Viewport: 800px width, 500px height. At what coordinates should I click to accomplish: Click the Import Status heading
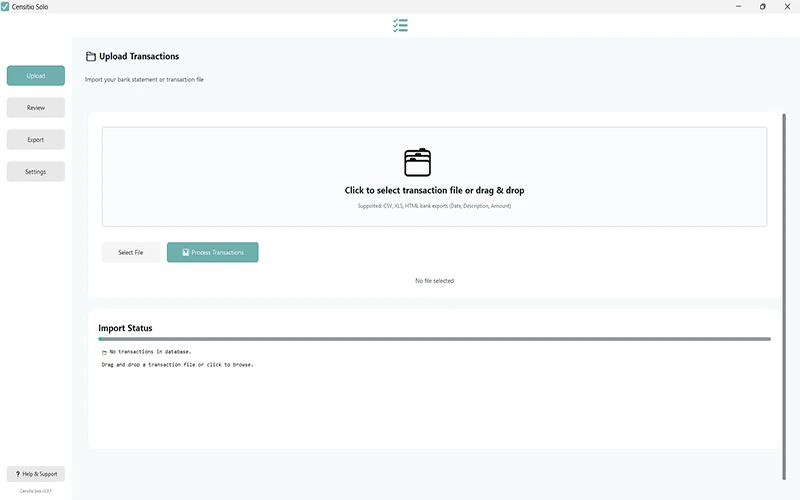125,328
